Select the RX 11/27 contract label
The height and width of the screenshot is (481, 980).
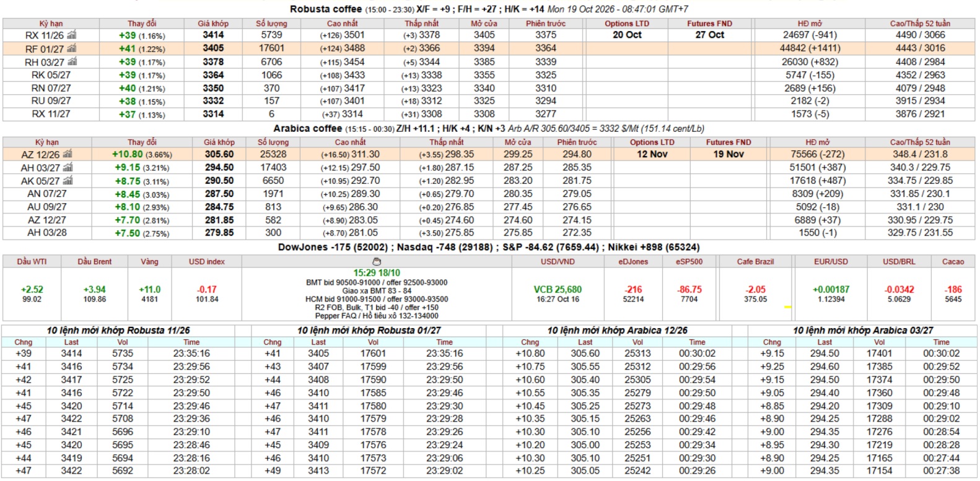51,114
